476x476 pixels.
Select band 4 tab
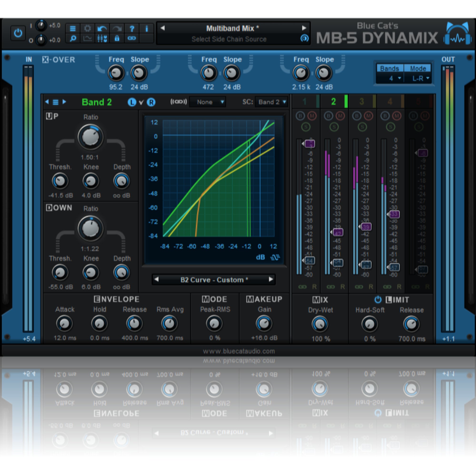click(391, 102)
